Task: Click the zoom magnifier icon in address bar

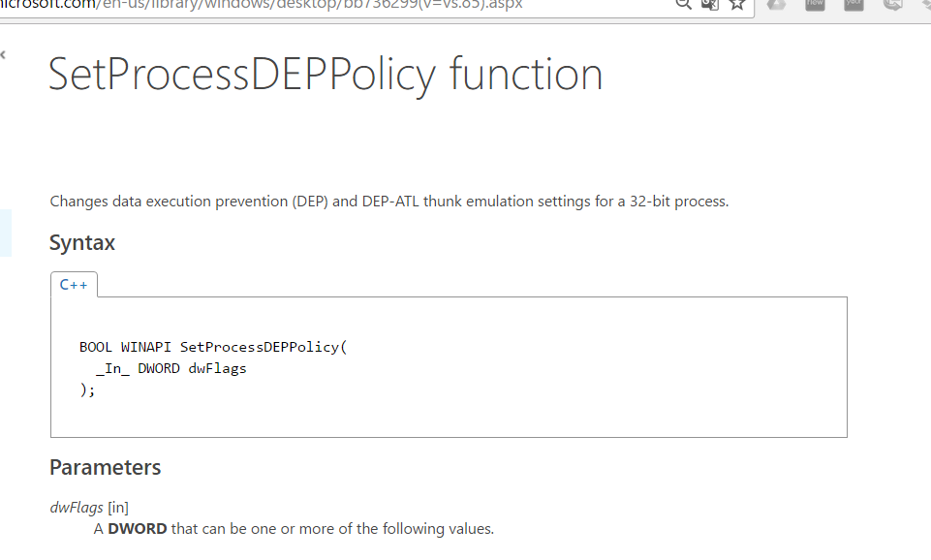Action: pyautogui.click(x=683, y=4)
